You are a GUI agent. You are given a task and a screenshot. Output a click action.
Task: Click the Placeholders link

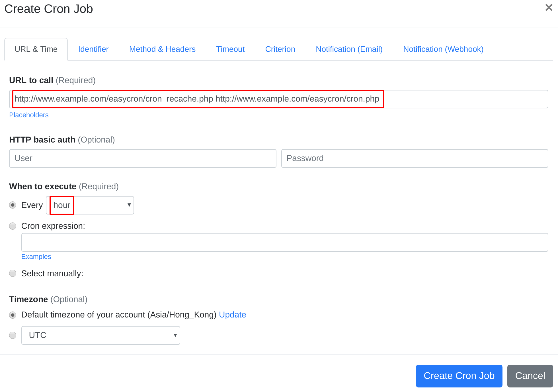tap(29, 114)
